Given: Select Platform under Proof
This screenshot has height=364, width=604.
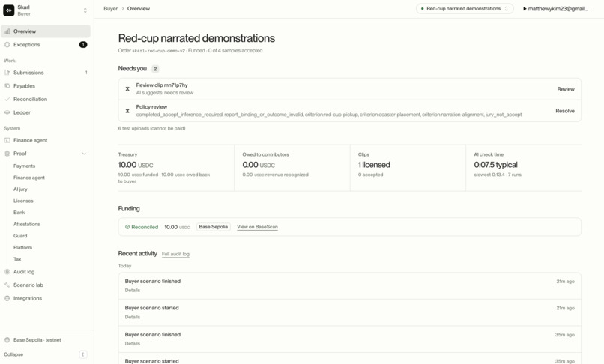Looking at the screenshot, I should tap(22, 247).
